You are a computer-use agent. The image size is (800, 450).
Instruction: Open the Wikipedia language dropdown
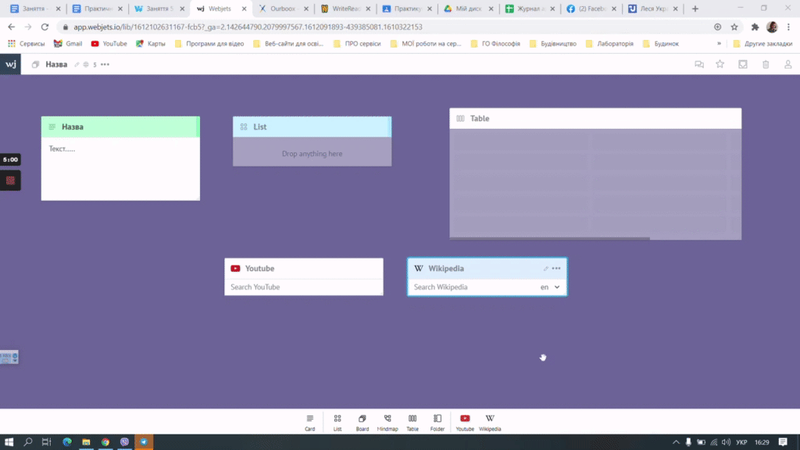(551, 287)
